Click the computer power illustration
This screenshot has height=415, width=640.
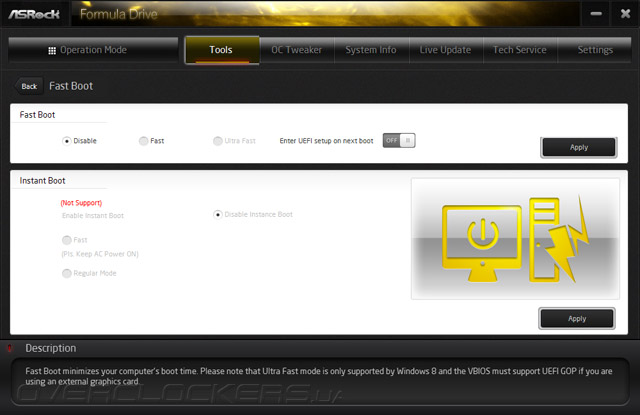[515, 239]
